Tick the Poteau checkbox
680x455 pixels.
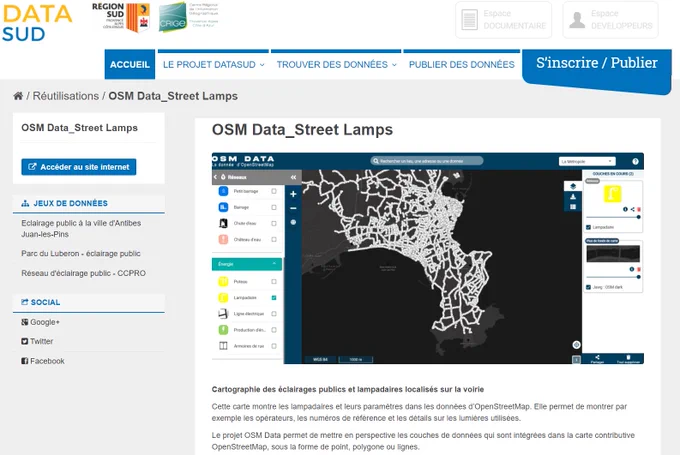point(274,282)
